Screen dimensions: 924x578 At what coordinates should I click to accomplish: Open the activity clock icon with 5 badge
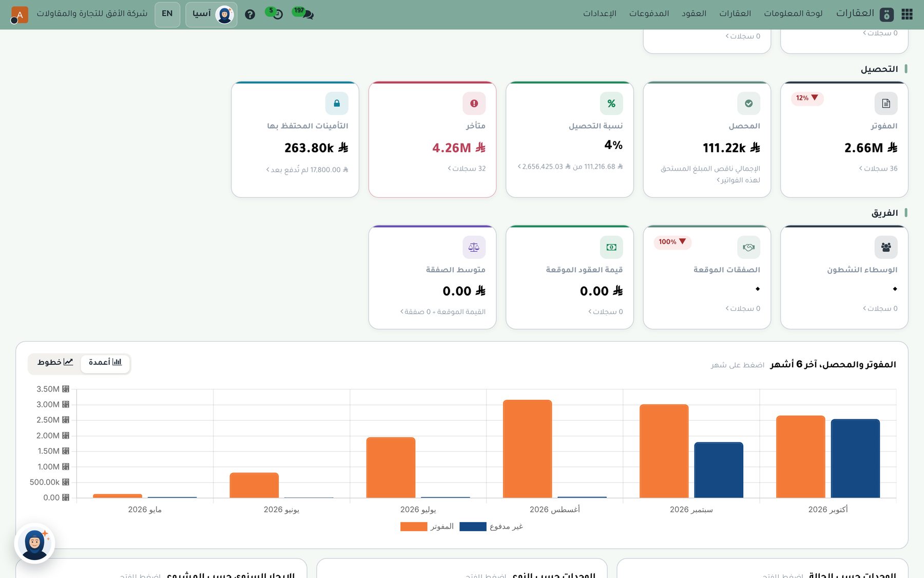275,13
